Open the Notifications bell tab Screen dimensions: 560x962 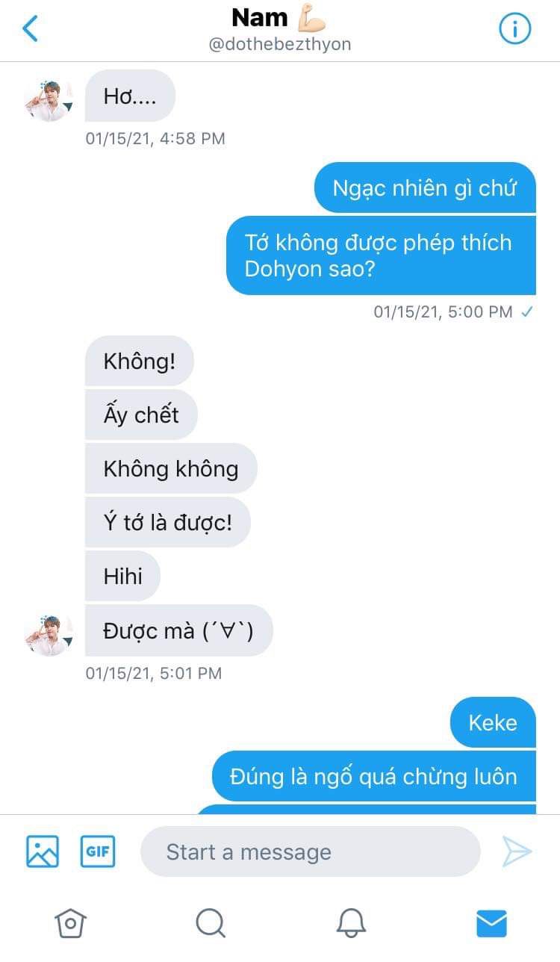[x=350, y=923]
